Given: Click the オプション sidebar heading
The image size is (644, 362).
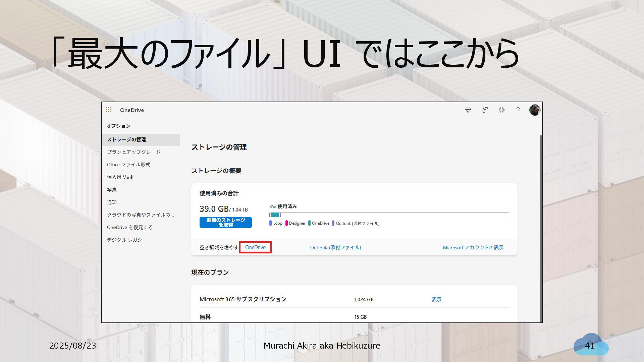Looking at the screenshot, I should (118, 126).
